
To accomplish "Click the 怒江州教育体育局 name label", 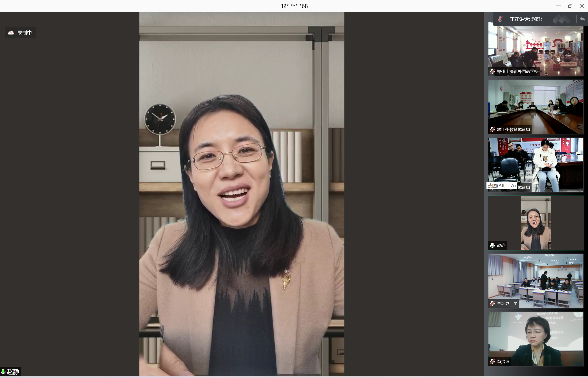I will pos(513,129).
